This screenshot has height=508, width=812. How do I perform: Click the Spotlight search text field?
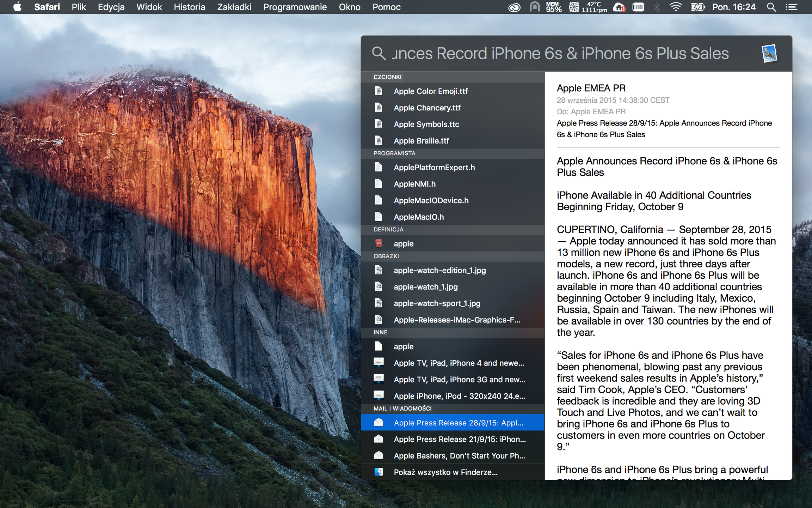tap(560, 54)
